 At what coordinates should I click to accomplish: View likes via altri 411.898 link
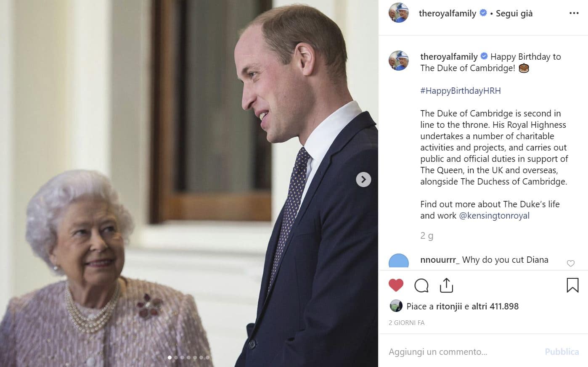(x=495, y=306)
